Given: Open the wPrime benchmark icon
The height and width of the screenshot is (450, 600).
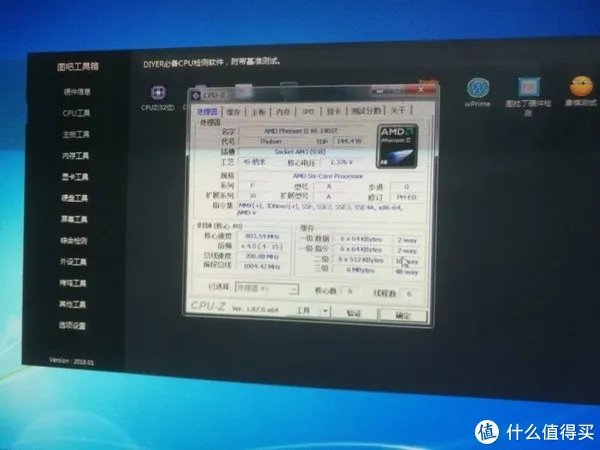Looking at the screenshot, I should (478, 88).
